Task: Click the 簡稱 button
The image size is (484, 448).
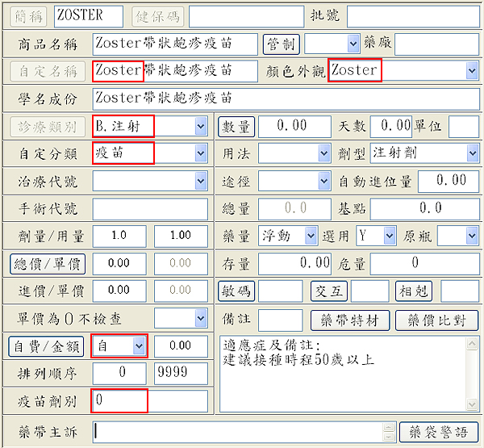Action: coord(28,15)
